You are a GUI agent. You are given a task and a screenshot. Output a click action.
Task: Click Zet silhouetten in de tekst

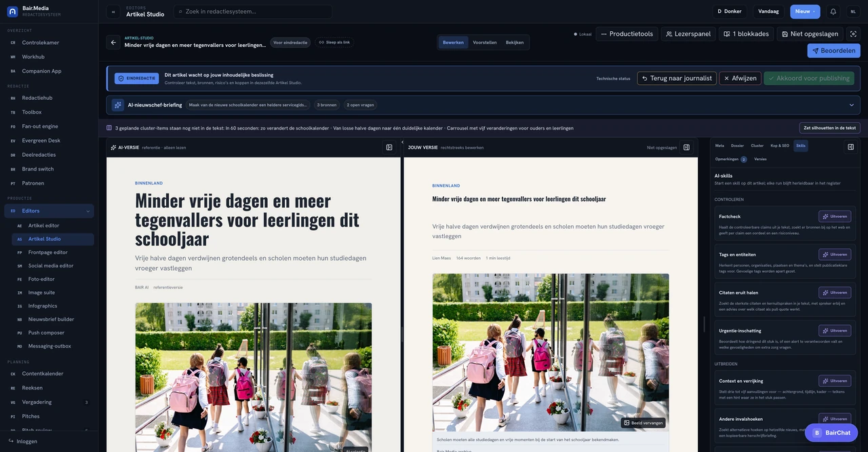(829, 128)
